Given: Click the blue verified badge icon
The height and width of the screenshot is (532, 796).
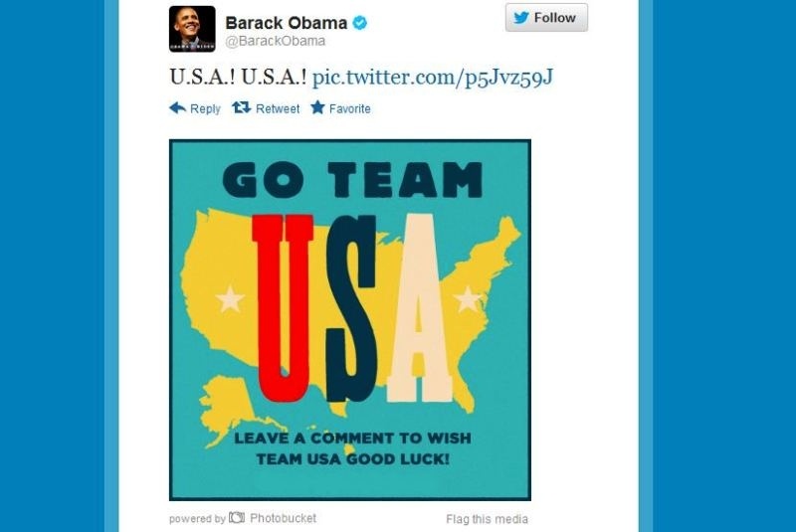Looking at the screenshot, I should pyautogui.click(x=360, y=23).
